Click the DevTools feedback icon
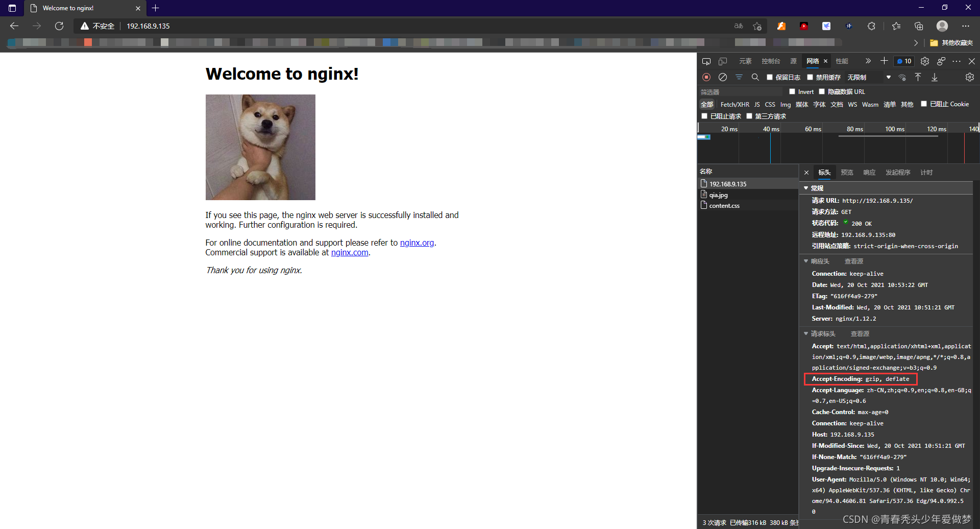The image size is (980, 529). (x=941, y=61)
